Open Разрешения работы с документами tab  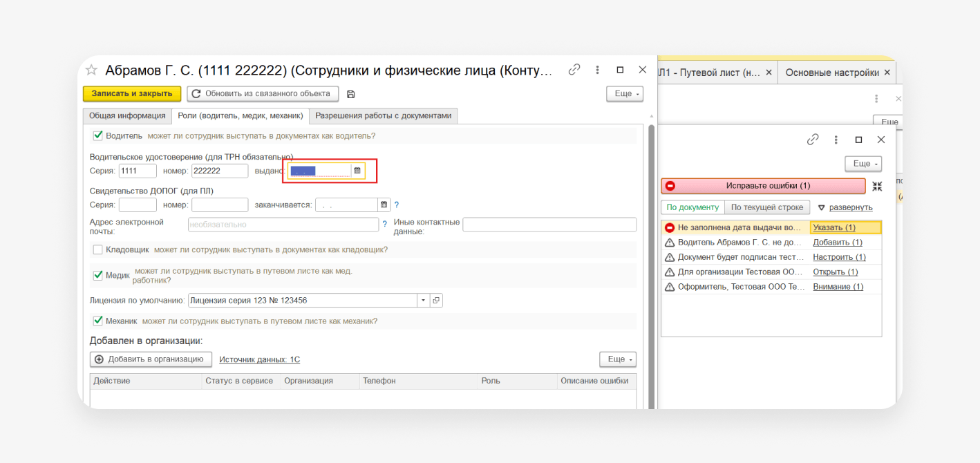[384, 116]
